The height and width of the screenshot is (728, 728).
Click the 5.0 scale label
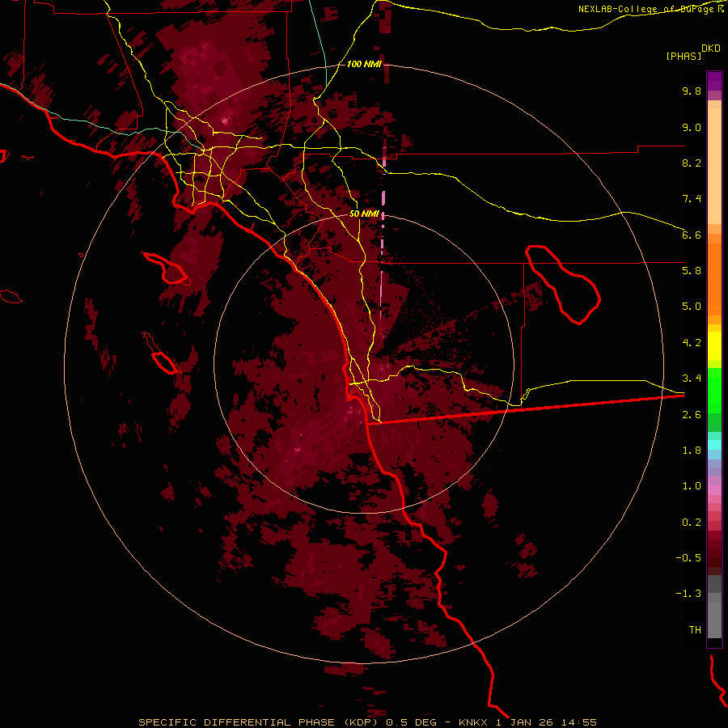pos(692,307)
